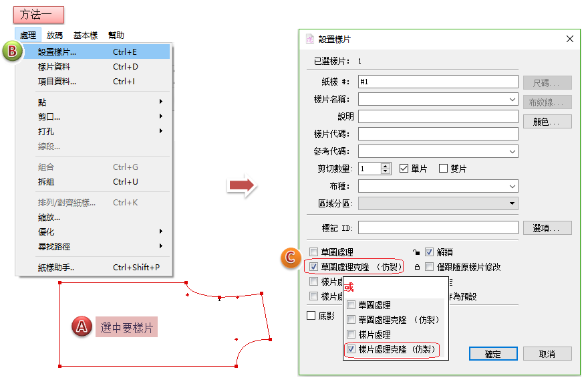The width and height of the screenshot is (588, 380).
Task: Uncheck the 單片 checkbox
Action: tap(404, 169)
